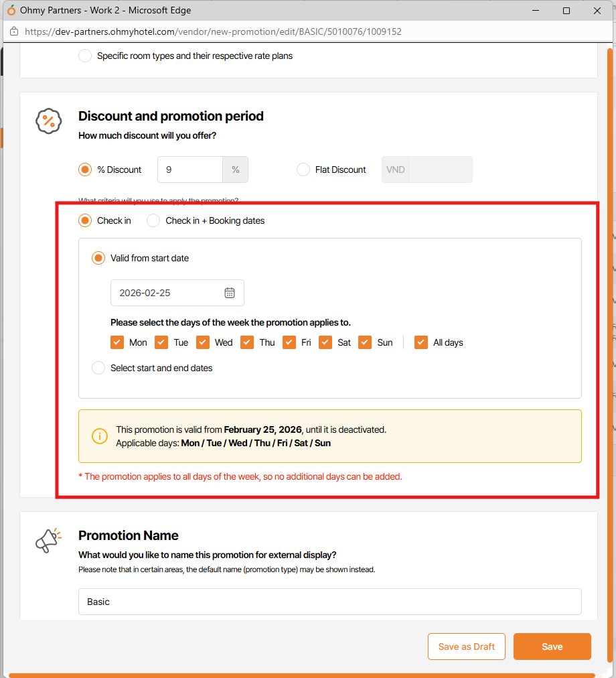Click the info icon in validity notice
The height and width of the screenshot is (678, 616).
click(99, 436)
